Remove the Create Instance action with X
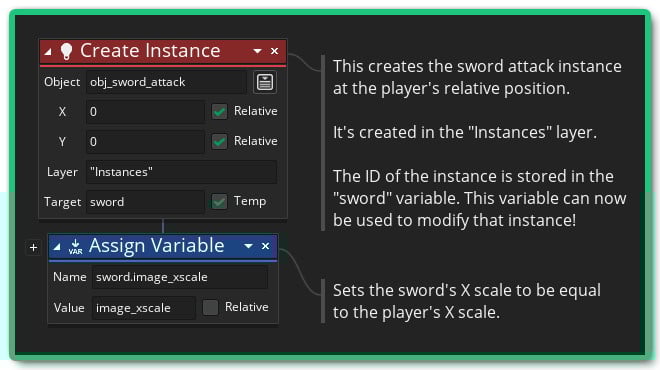The height and width of the screenshot is (370, 660). click(x=274, y=51)
